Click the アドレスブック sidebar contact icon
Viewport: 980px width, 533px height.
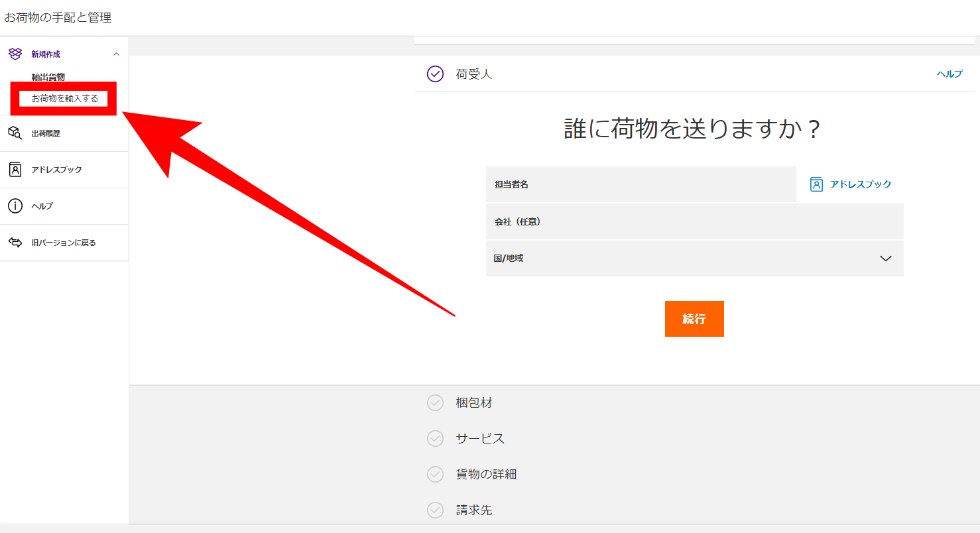15,170
